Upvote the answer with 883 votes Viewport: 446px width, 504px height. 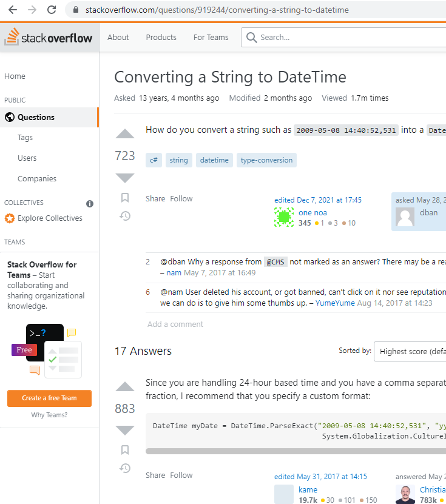(x=125, y=387)
